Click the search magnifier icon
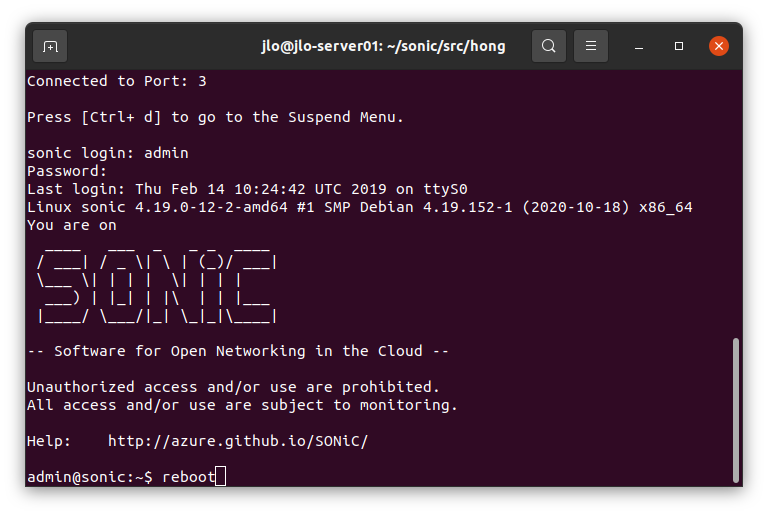The height and width of the screenshot is (515, 768). (x=548, y=46)
